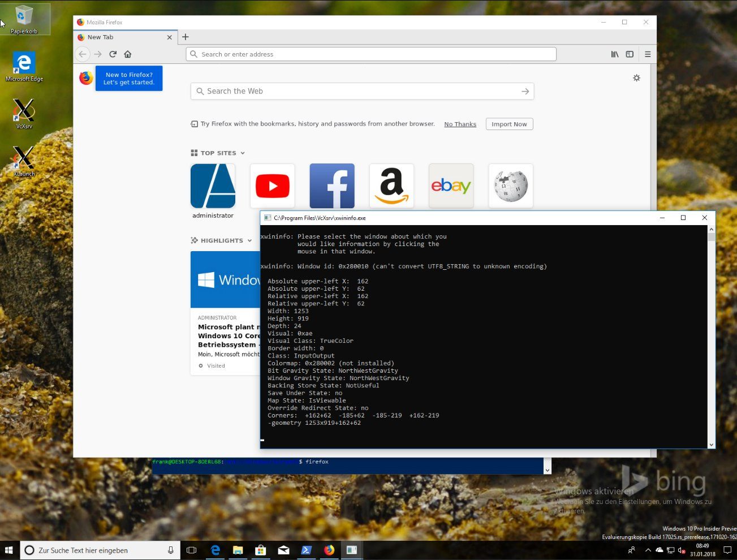The height and width of the screenshot is (560, 737).
Task: Open the Facebook top site tile
Action: point(332,186)
